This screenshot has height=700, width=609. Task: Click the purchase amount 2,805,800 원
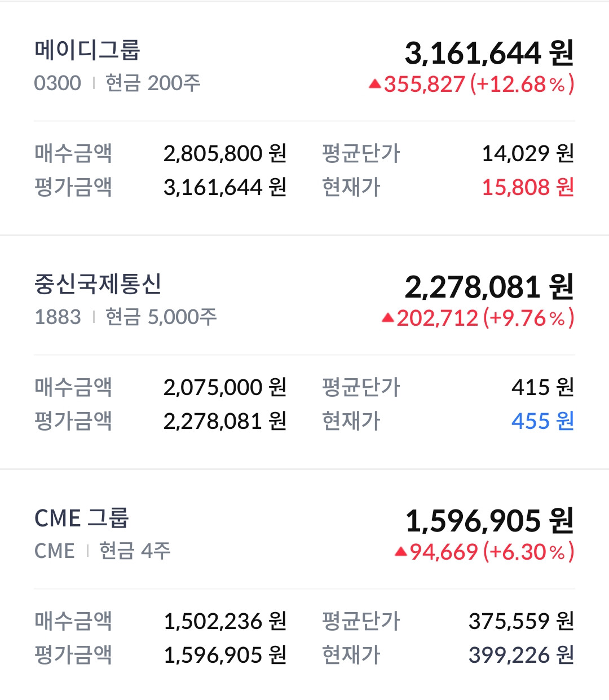[225, 153]
